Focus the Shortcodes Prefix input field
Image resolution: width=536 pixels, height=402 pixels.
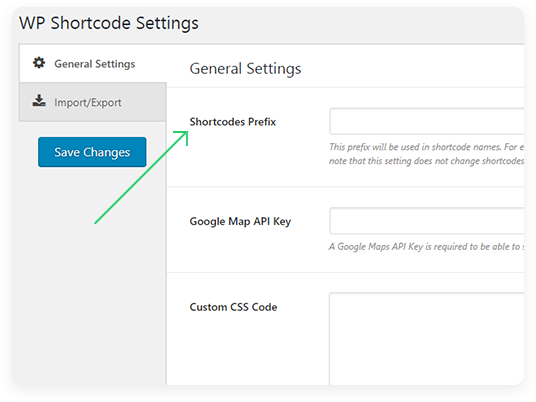click(427, 121)
